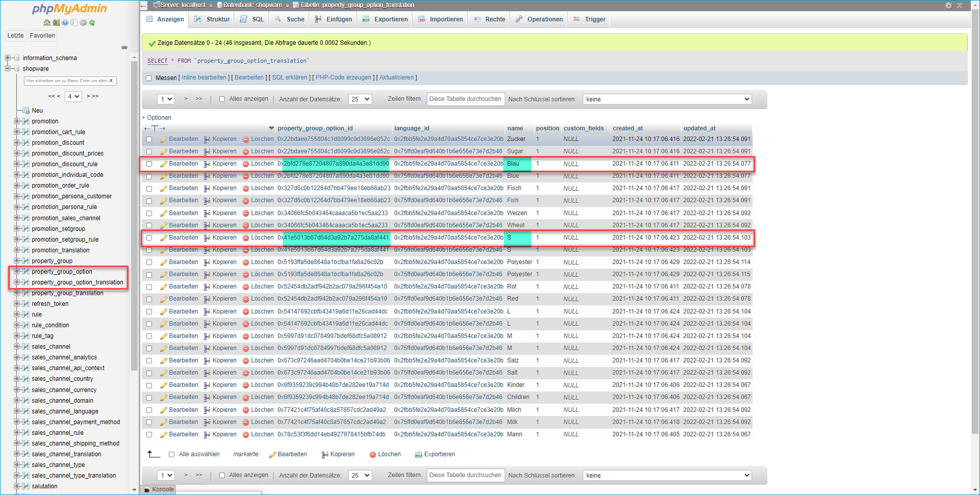Click the Letzte button
The width and height of the screenshot is (980, 495).
pos(15,36)
